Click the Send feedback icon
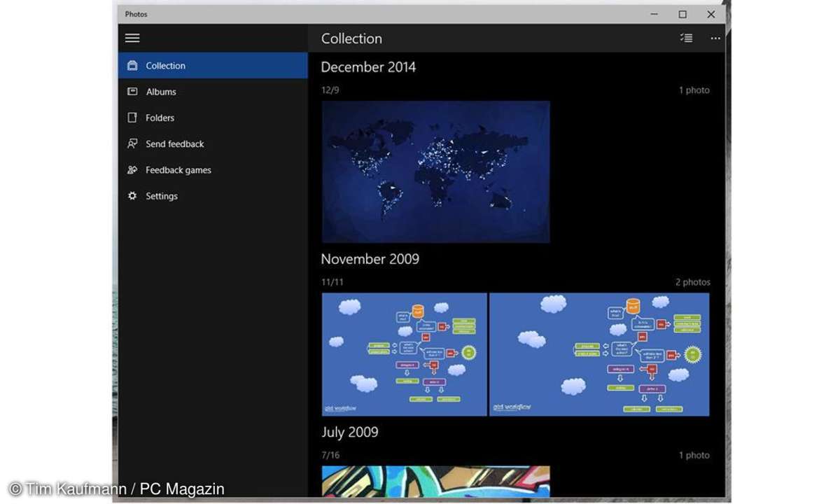Viewport: 840px width, 504px height. click(132, 143)
